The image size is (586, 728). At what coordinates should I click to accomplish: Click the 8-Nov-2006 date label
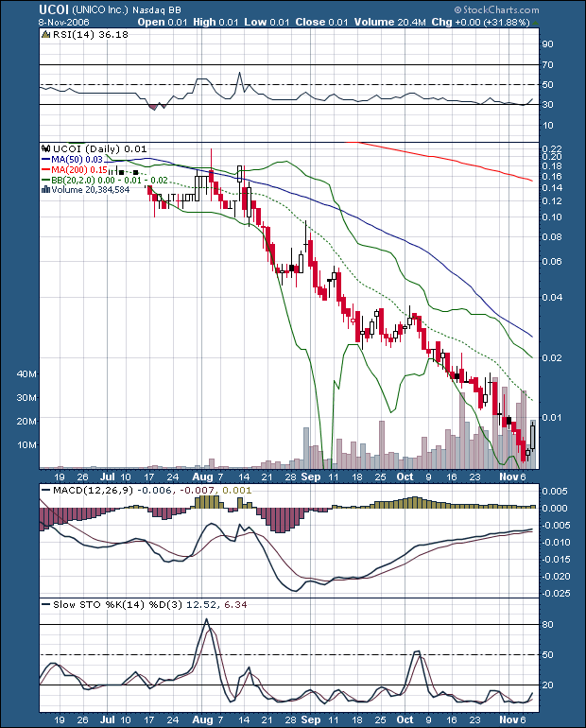coord(64,22)
